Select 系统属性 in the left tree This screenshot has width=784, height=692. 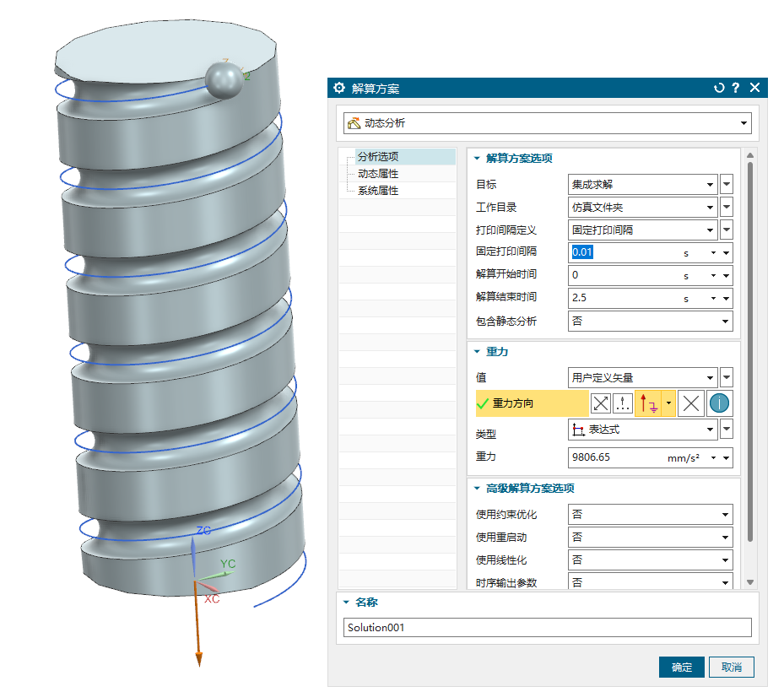378,191
